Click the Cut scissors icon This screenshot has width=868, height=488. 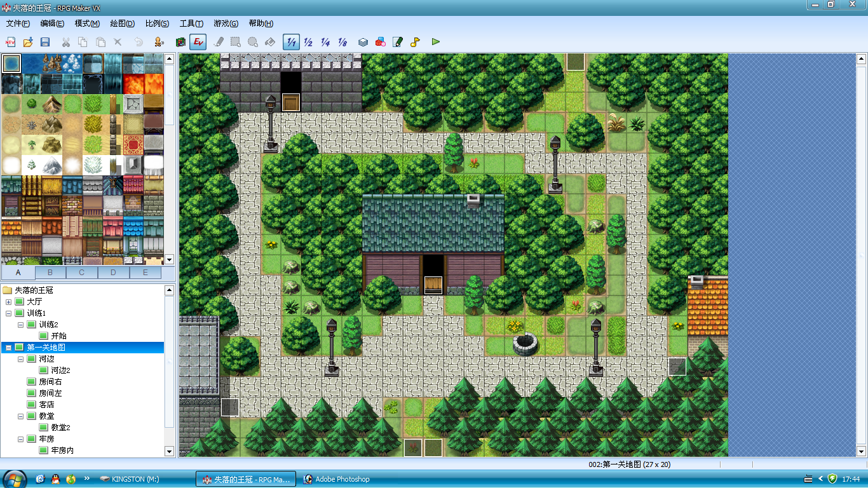[x=65, y=42]
